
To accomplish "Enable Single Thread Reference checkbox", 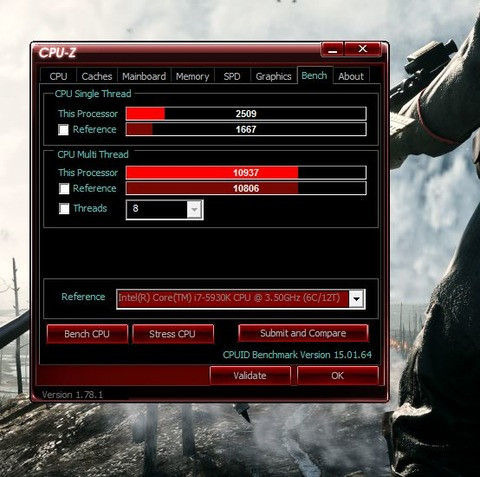I will [63, 130].
